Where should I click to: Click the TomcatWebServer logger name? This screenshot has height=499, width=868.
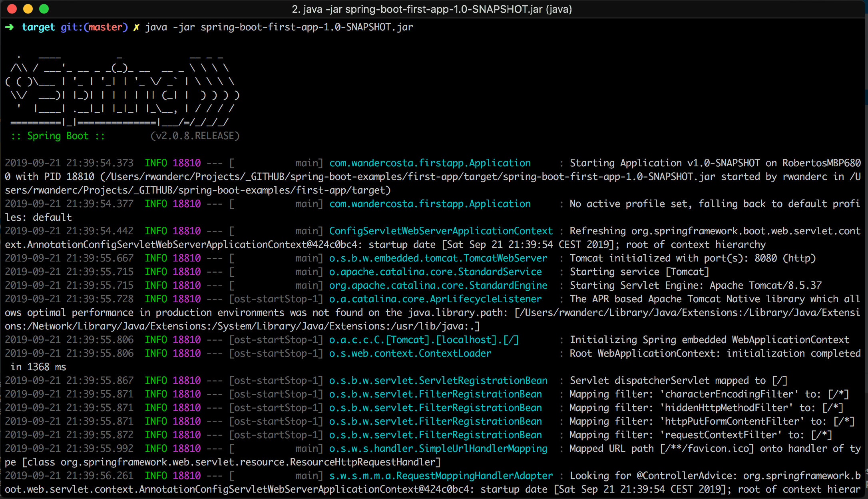pyautogui.click(x=438, y=258)
